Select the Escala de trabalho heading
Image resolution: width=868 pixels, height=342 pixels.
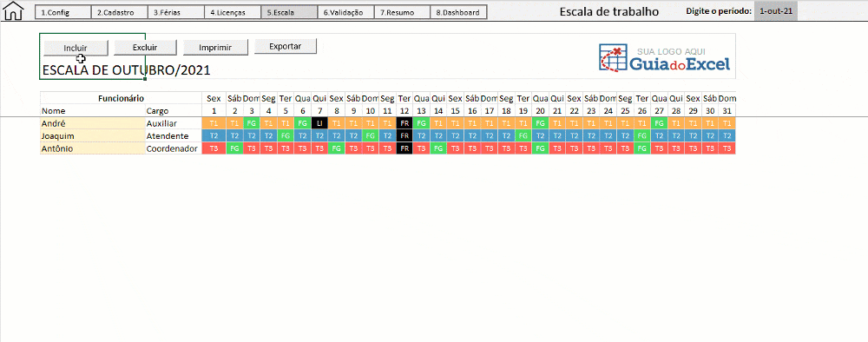(609, 11)
